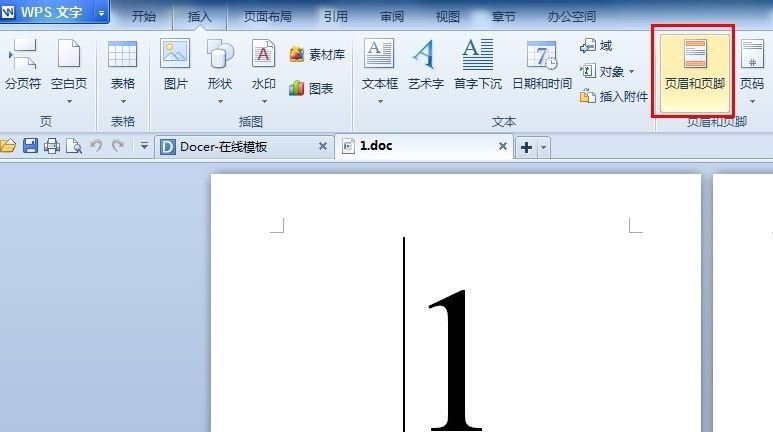
Task: Save the document with the floppy icon
Action: pos(30,146)
